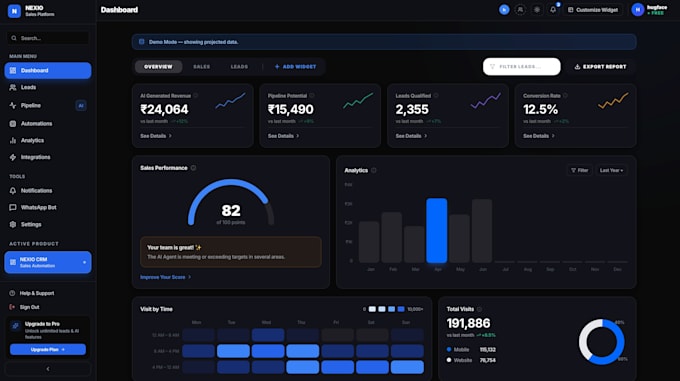Click the info icon beside Total Visits
The image size is (680, 381).
479,309
